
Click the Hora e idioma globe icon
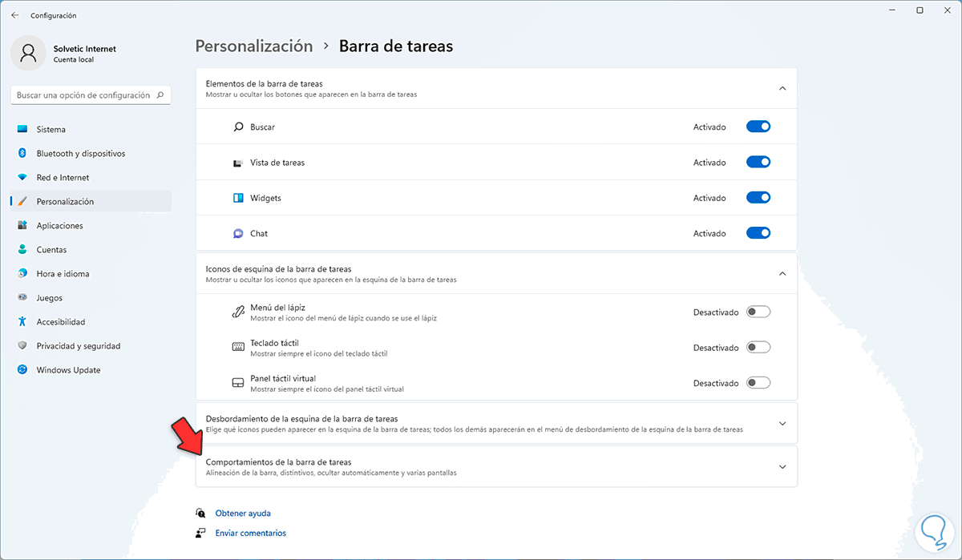(22, 274)
